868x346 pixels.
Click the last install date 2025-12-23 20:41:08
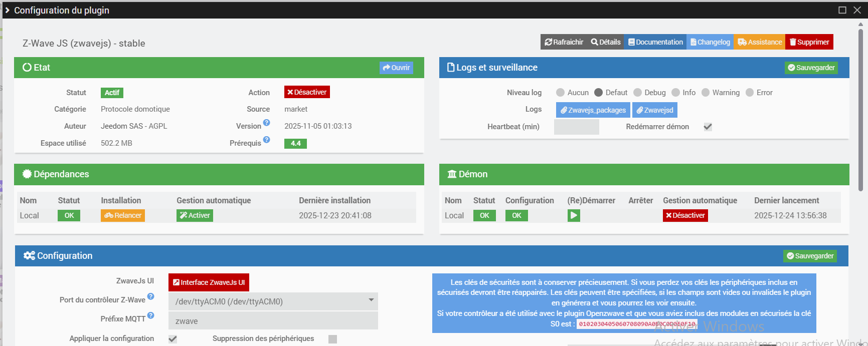tap(335, 215)
